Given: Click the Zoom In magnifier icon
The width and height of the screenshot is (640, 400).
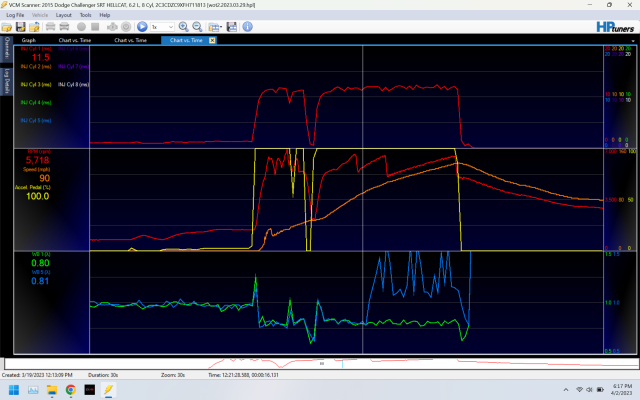Looking at the screenshot, I should coord(183,27).
